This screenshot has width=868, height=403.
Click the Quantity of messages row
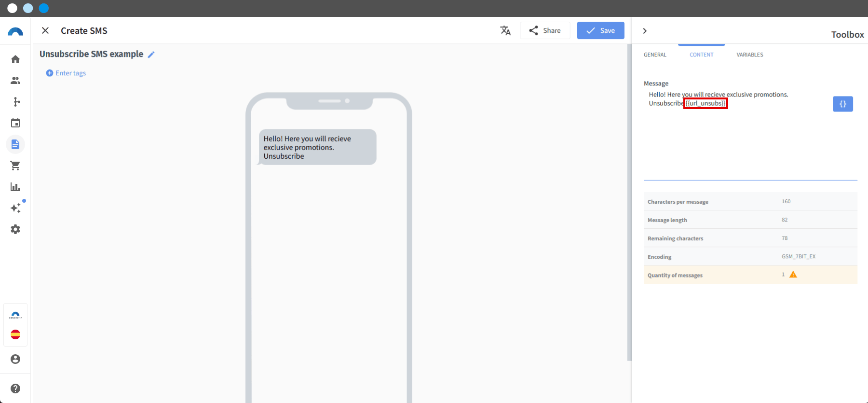click(x=750, y=275)
